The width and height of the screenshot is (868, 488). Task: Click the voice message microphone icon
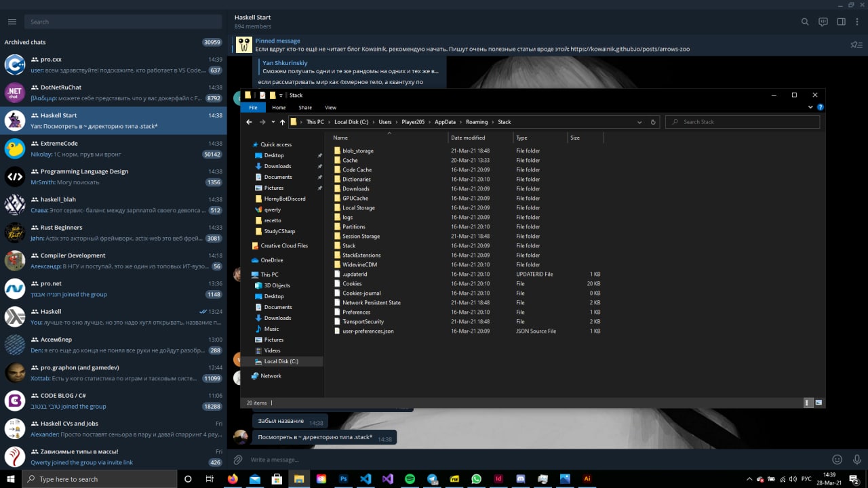[x=856, y=460]
